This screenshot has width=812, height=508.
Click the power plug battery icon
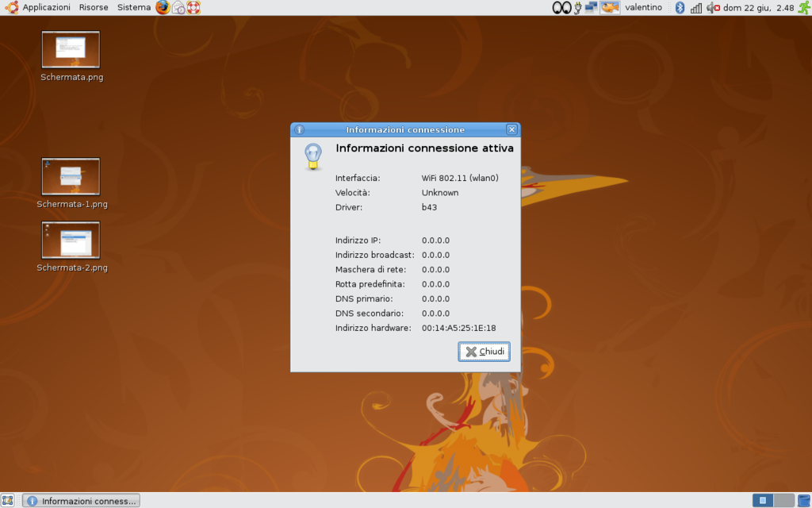577,8
